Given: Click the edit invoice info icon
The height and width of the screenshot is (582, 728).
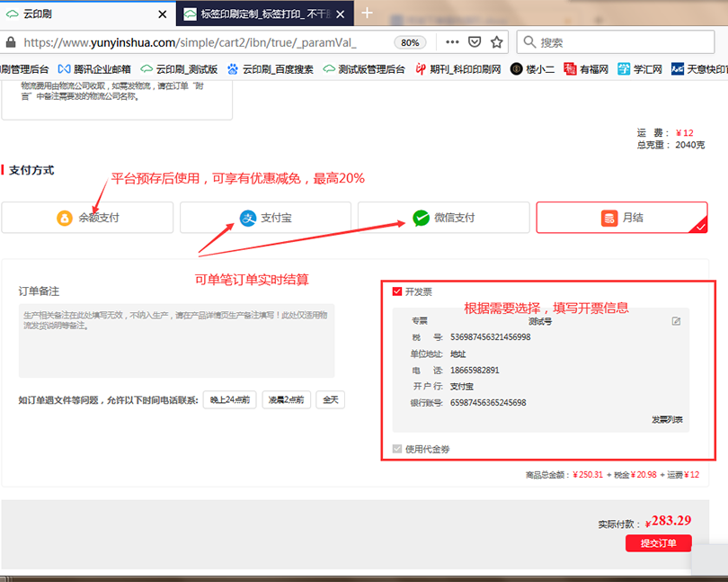Looking at the screenshot, I should click(x=676, y=321).
